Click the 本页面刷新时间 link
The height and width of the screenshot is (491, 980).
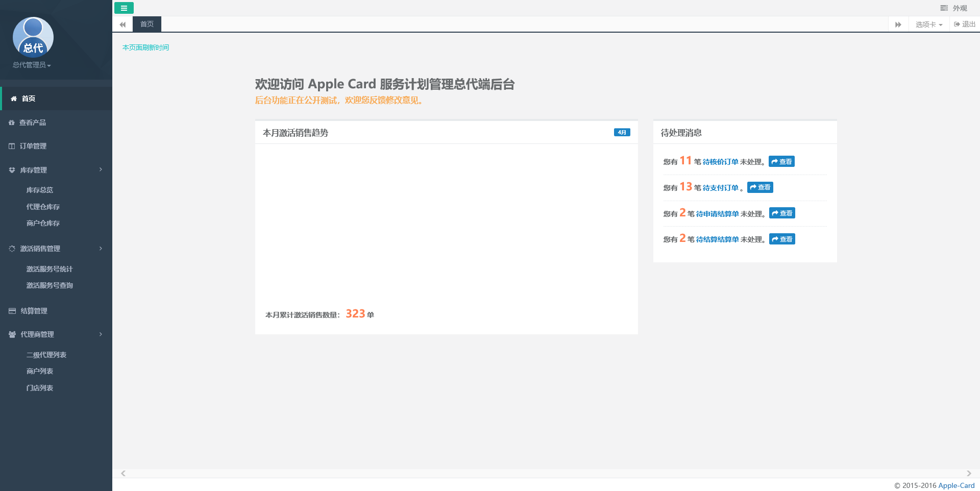[x=145, y=47]
